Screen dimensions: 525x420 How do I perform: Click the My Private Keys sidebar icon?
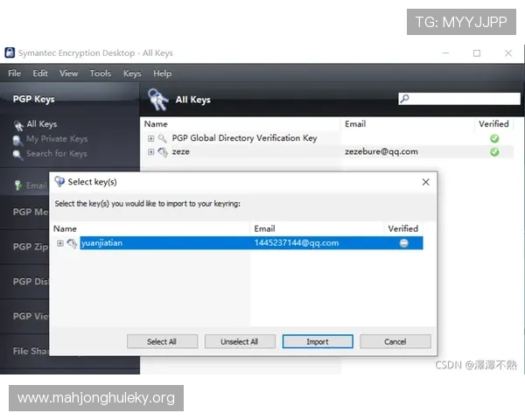(x=18, y=139)
